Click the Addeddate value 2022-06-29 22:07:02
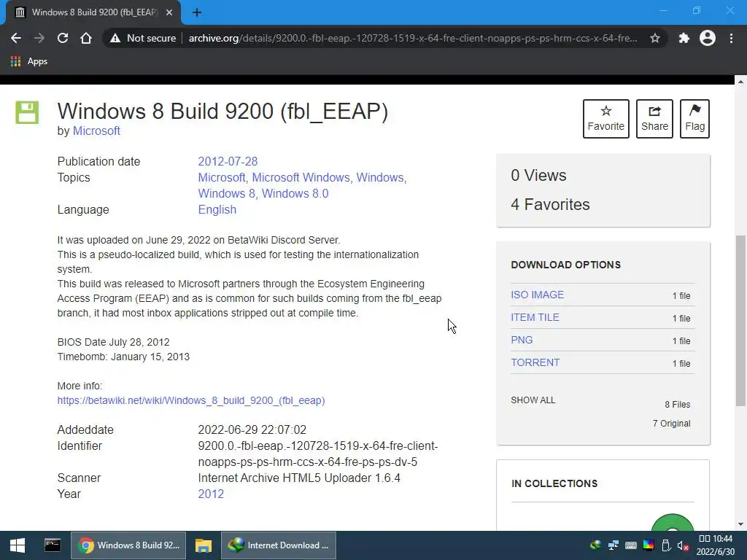The width and height of the screenshot is (747, 560). (252, 430)
